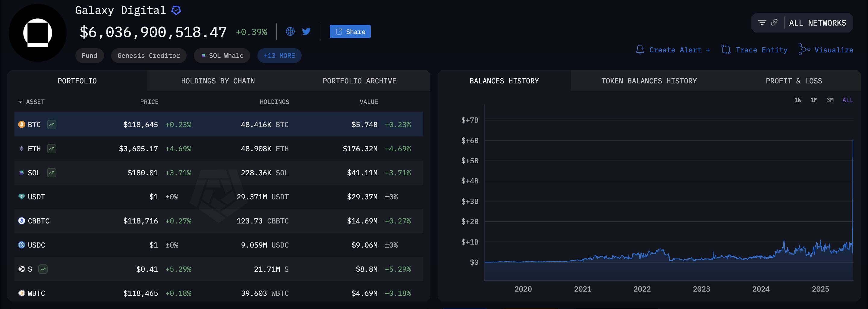Switch to HOLDINGS BY CHAIN tab

pos(218,81)
